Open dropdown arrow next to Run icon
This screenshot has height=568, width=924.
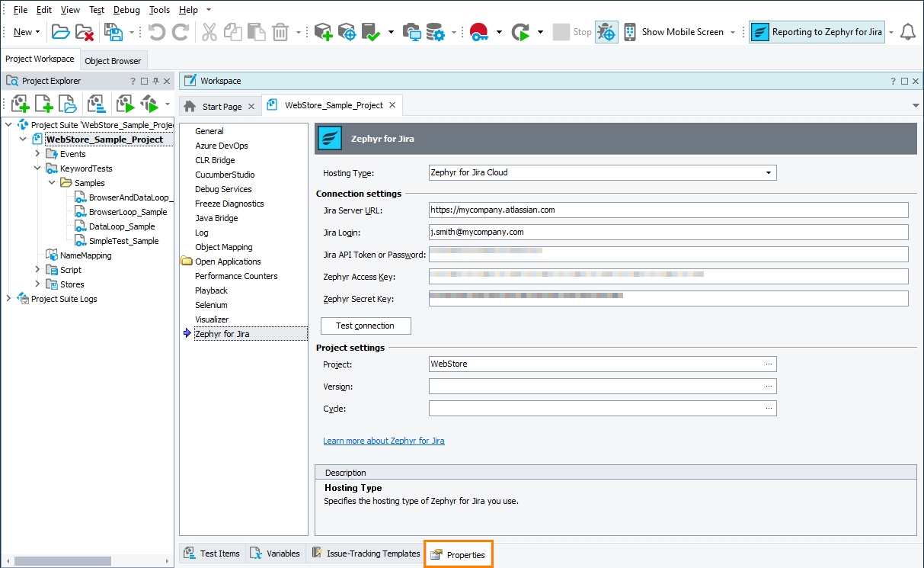coord(540,32)
